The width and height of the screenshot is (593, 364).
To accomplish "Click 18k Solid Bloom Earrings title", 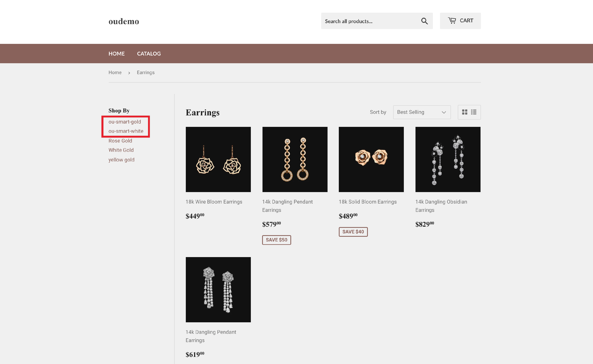I will (x=367, y=202).
